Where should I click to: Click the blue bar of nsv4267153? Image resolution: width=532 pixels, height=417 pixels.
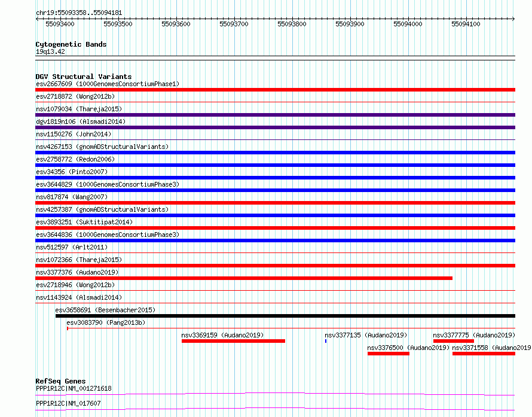coord(275,153)
